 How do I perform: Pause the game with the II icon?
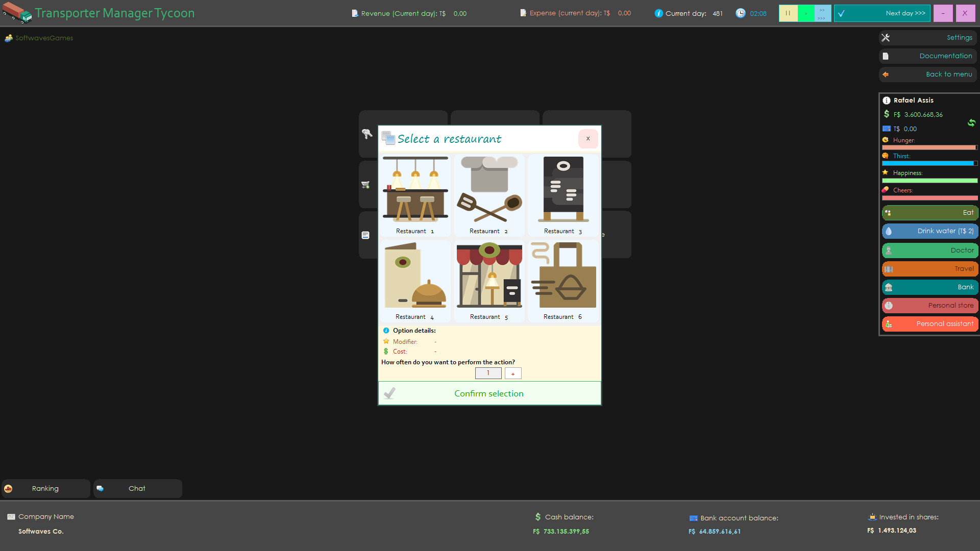(788, 13)
